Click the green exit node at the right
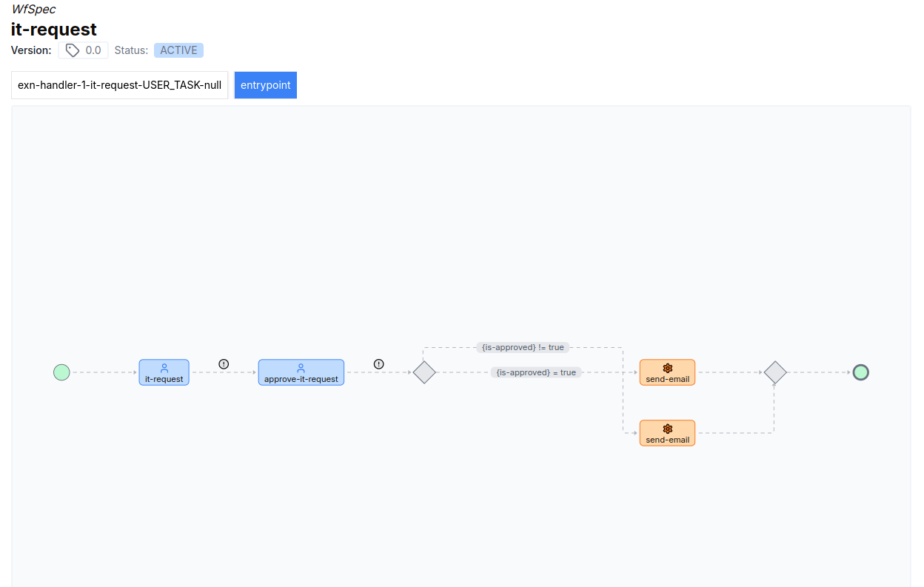The image size is (924, 587). pos(860,372)
